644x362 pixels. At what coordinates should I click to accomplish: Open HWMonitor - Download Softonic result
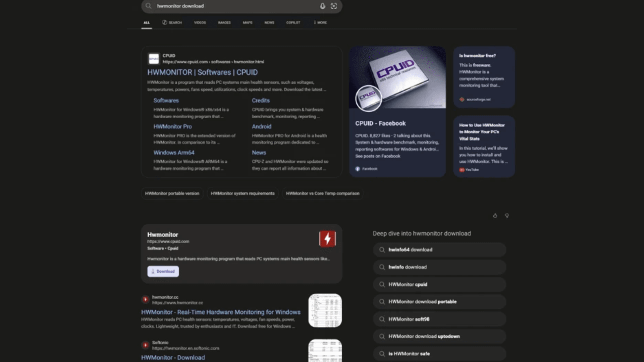point(173,358)
